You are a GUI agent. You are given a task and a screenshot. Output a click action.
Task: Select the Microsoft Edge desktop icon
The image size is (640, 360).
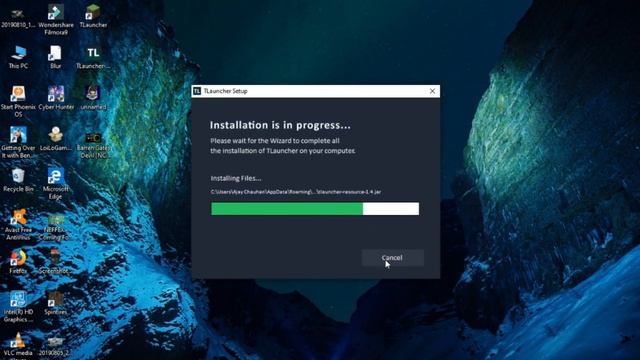56,184
